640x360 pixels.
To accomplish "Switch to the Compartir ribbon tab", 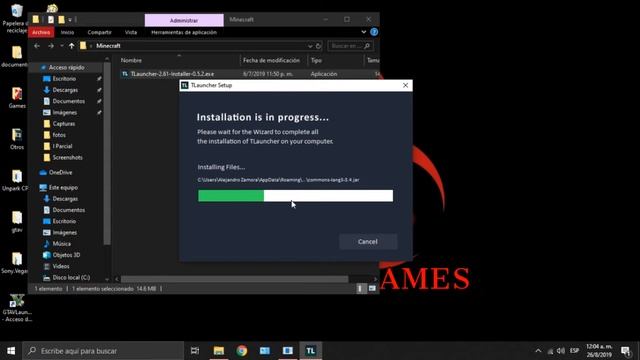I will pos(99,32).
